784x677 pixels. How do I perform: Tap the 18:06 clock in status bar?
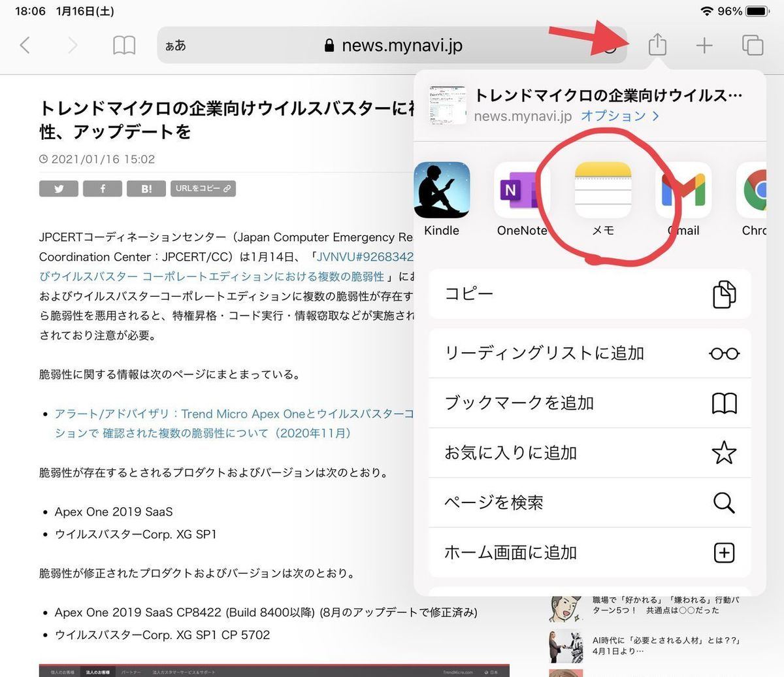click(x=30, y=11)
